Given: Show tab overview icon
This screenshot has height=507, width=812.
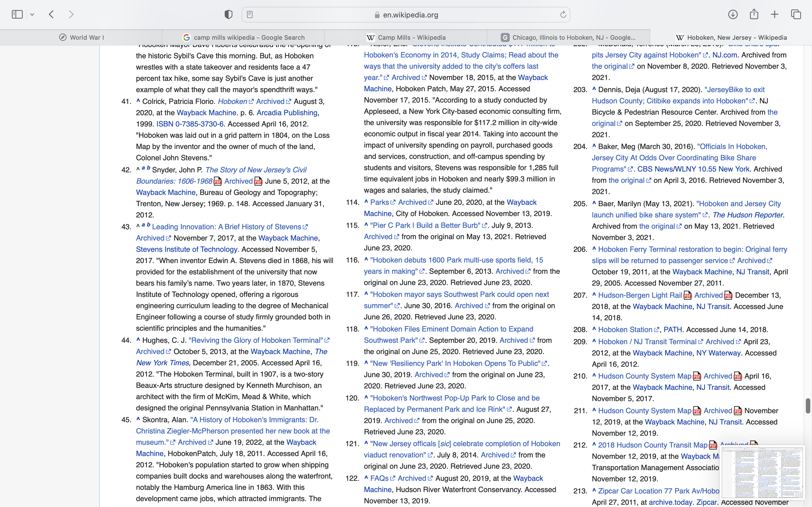Looking at the screenshot, I should [796, 14].
